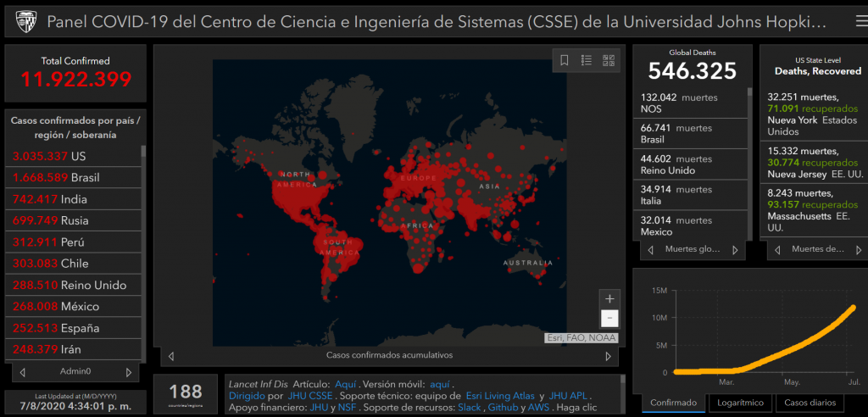
Task: Click right arrow beside Muertes glo...
Action: [735, 250]
